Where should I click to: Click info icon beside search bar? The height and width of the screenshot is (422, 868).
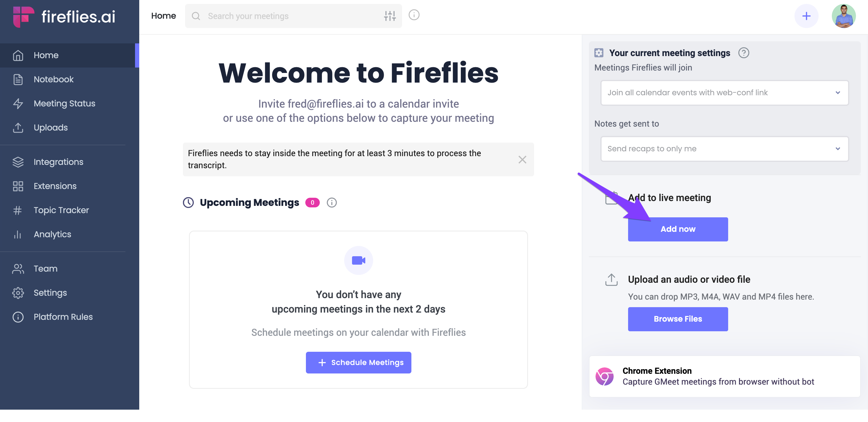(414, 15)
